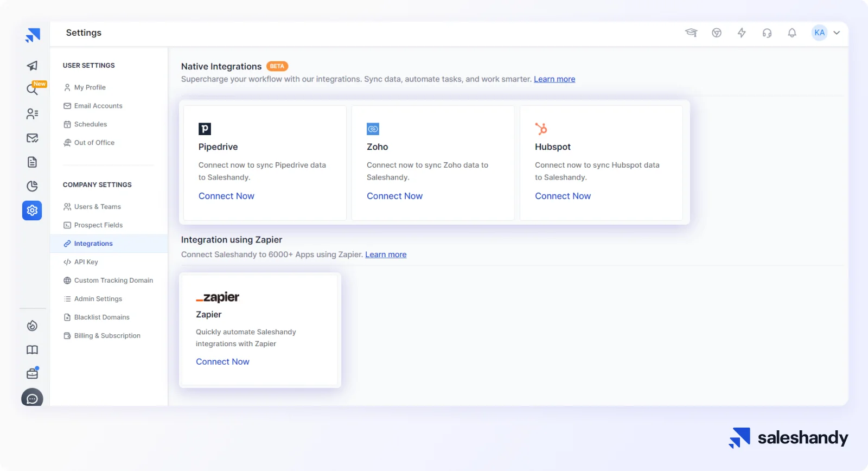Click Connect Now for Zoho
This screenshot has width=868, height=471.
coord(394,196)
